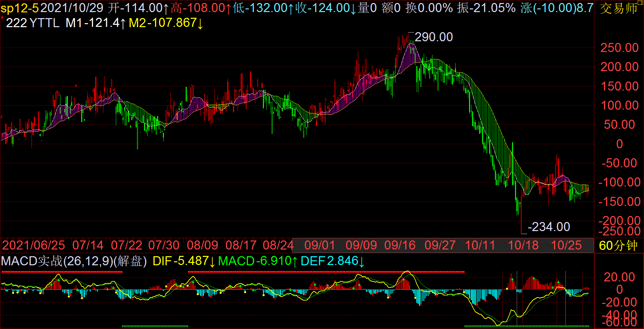Click 200.00 on the price axis
The image size is (644, 329).
[619, 67]
